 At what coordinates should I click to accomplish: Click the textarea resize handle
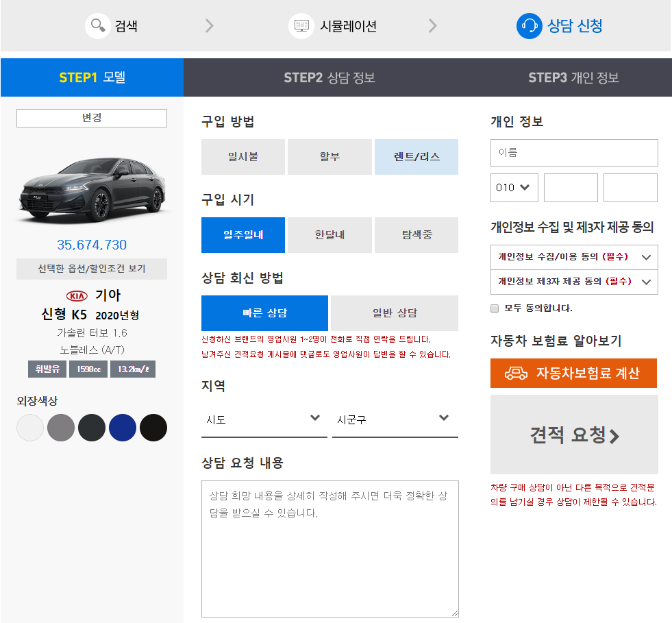click(455, 613)
